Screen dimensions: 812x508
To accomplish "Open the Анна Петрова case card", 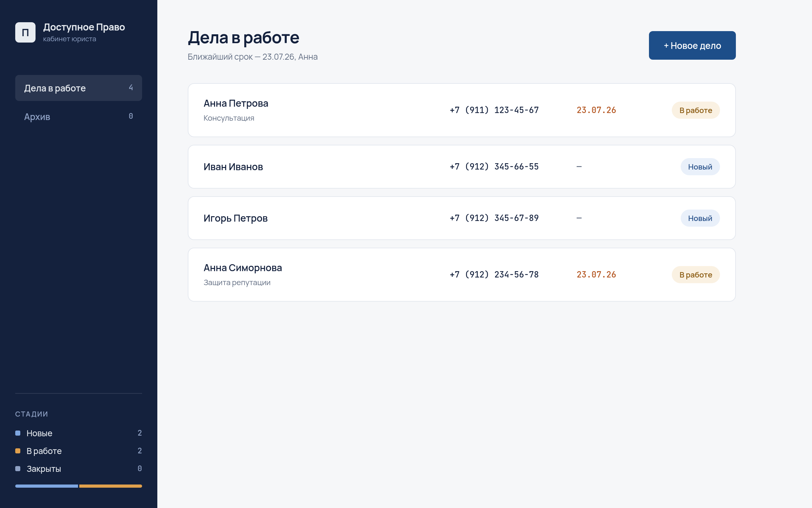I will [x=462, y=110].
